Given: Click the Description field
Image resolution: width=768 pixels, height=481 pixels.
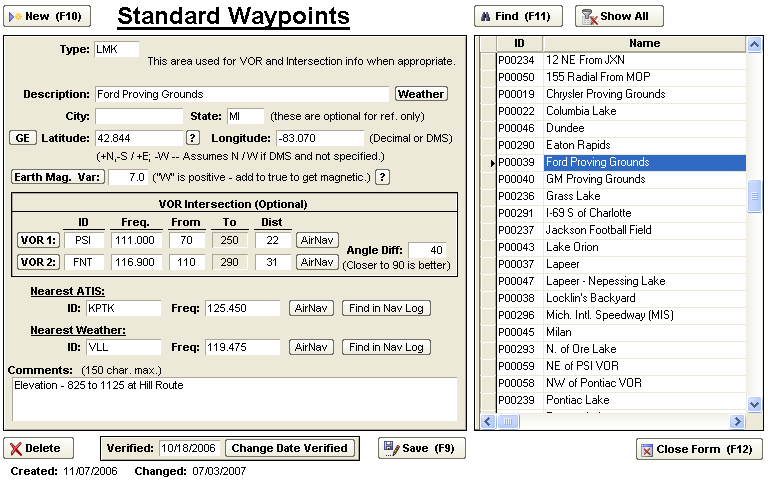Looking at the screenshot, I should tap(242, 94).
